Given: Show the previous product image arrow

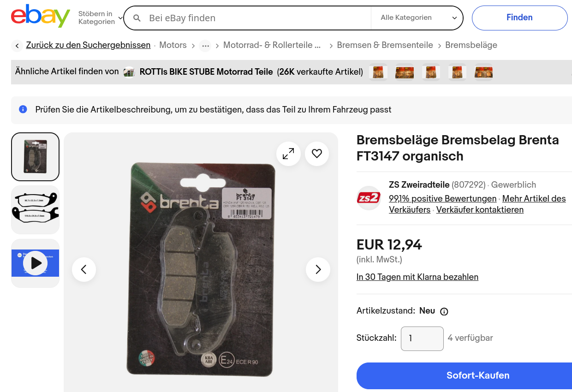Looking at the screenshot, I should point(84,269).
